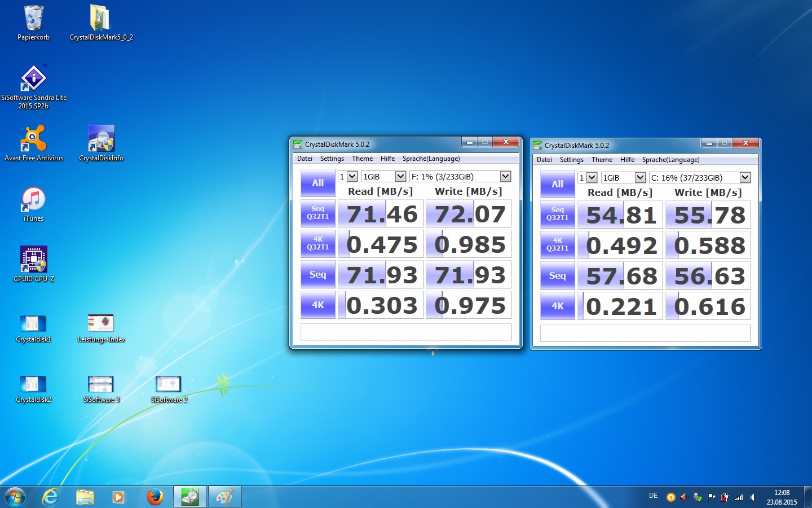812x508 pixels.
Task: Click the comment field in F: drive window
Action: click(x=406, y=331)
